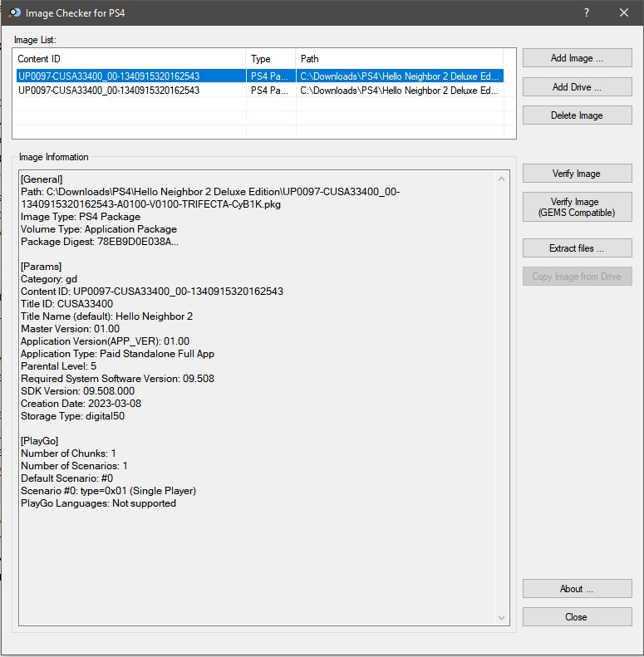Screen dimensions: 644x657
Task: Close the window with the title bar X
Action: 624,12
